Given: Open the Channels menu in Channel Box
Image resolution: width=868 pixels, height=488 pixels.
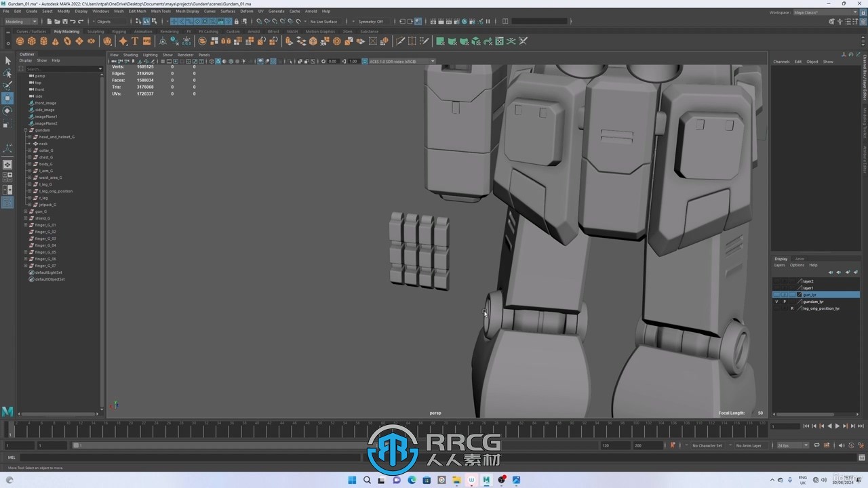Looking at the screenshot, I should click(781, 62).
